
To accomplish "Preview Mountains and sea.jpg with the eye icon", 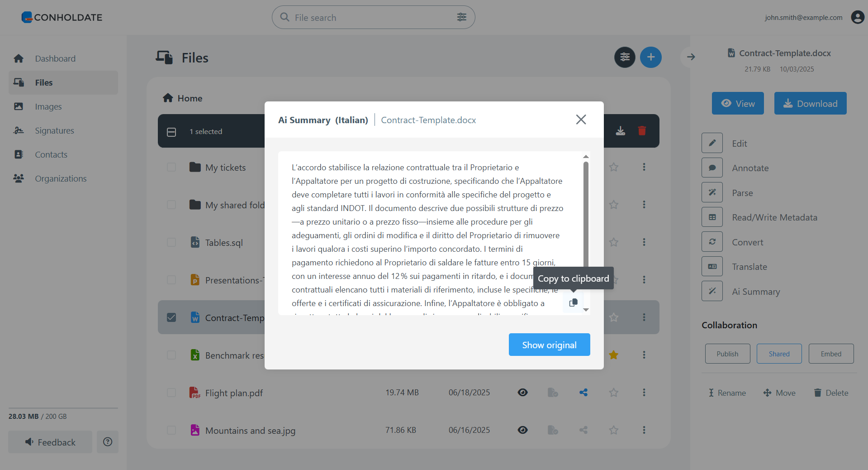I will pyautogui.click(x=522, y=430).
